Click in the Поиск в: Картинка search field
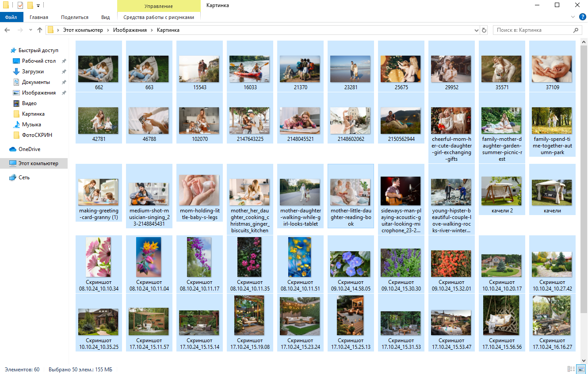Image resolution: width=588 pixels, height=374 pixels. pyautogui.click(x=531, y=30)
